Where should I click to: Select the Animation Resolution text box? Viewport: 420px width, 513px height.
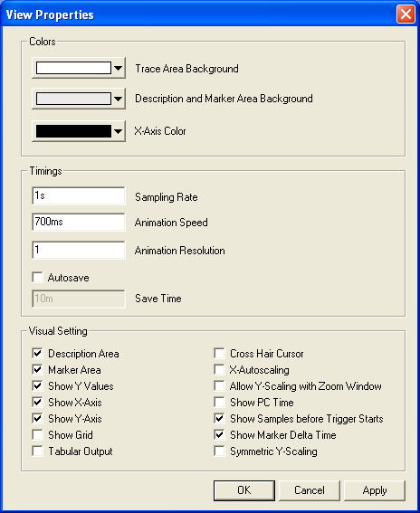point(79,250)
